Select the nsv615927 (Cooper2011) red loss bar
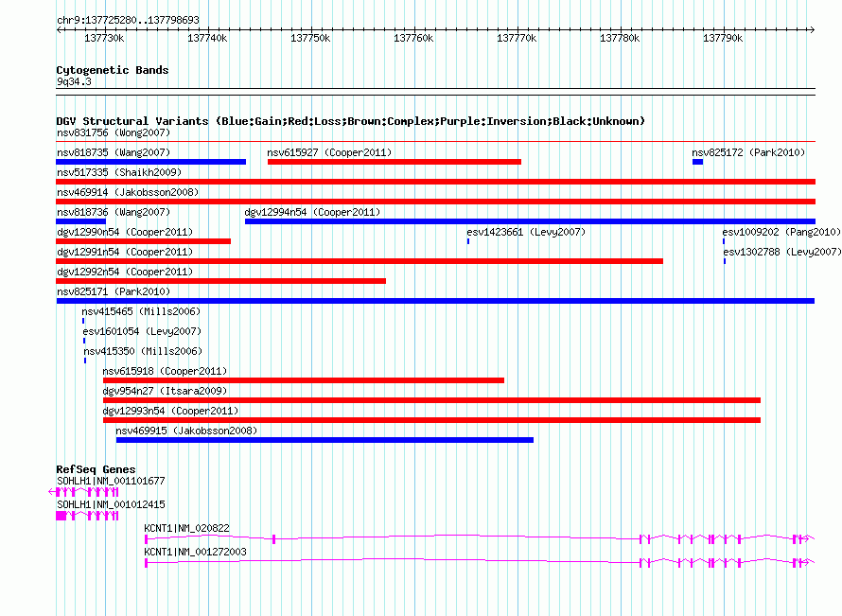The width and height of the screenshot is (842, 616). pyautogui.click(x=395, y=162)
